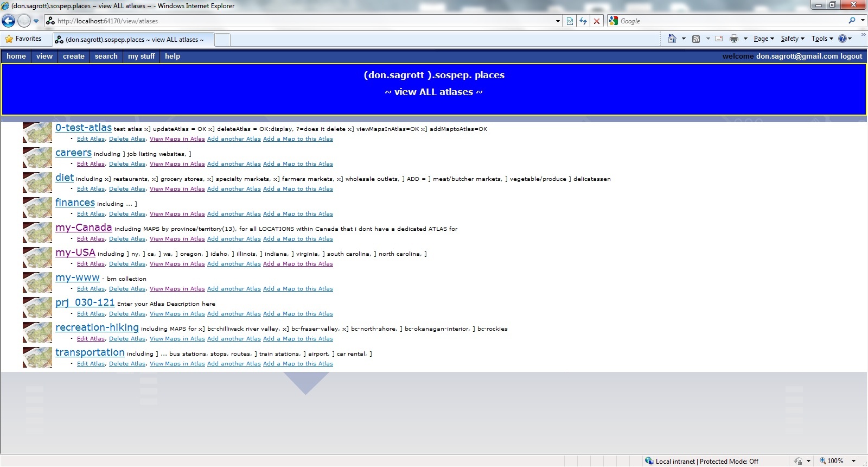868x467 pixels.
Task: Click Add another Atlas under finances
Action: pyautogui.click(x=234, y=214)
